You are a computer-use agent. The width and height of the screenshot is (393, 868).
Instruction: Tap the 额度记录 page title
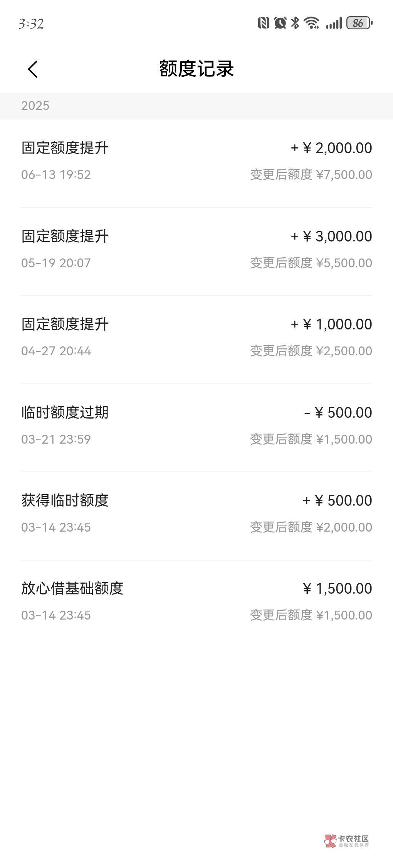point(196,69)
